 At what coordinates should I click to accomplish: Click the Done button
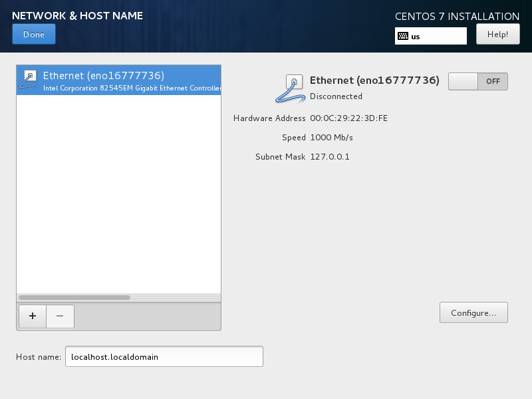pos(34,35)
